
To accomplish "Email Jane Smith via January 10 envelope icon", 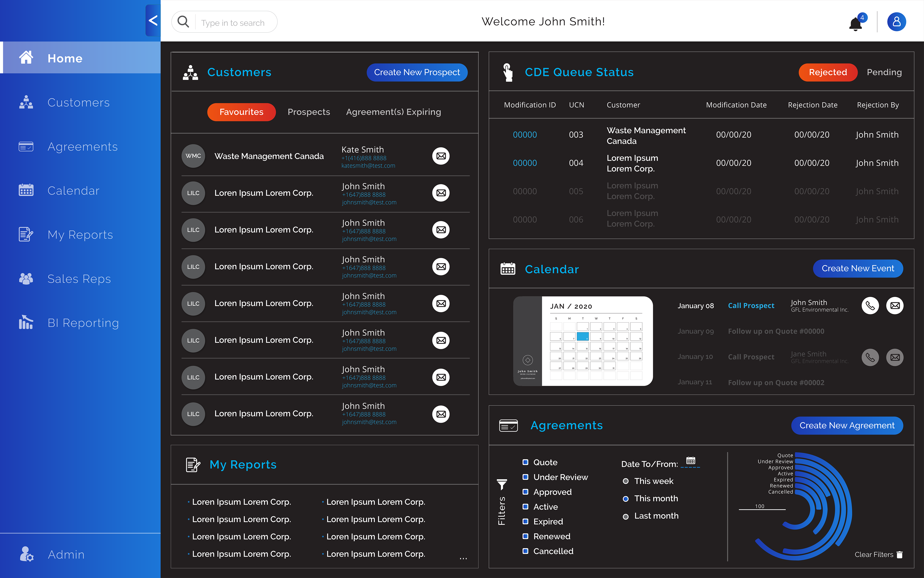I will coord(895,357).
